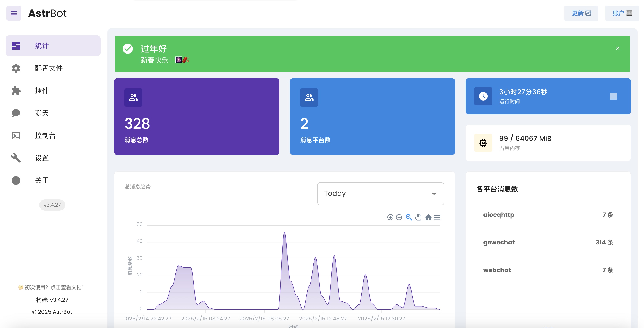The image size is (644, 328).
Task: Click the 314 条 count value
Action: (x=604, y=242)
